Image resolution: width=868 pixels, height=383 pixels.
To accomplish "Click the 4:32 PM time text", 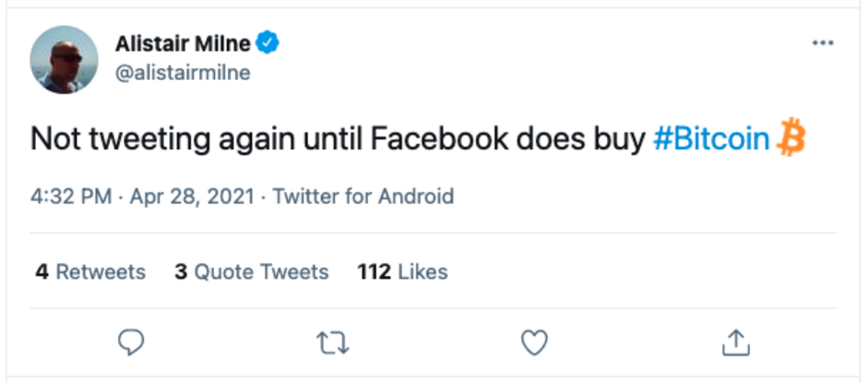I will (71, 196).
